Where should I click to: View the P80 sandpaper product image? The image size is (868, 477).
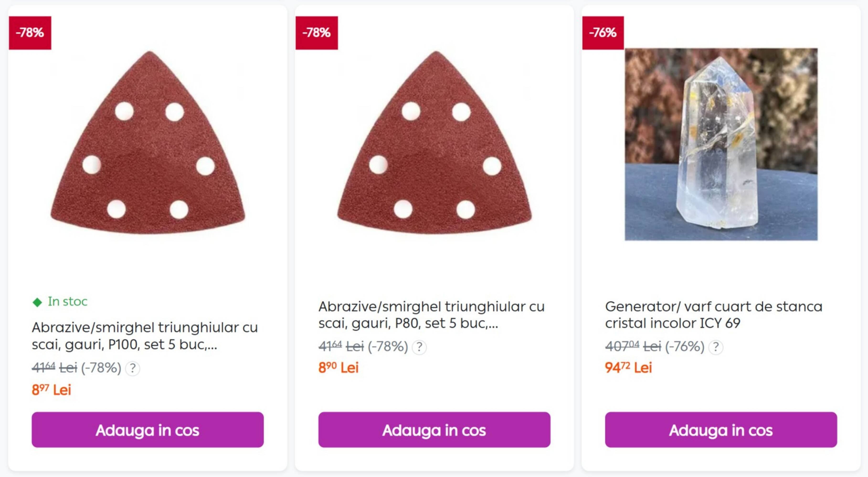point(434,143)
